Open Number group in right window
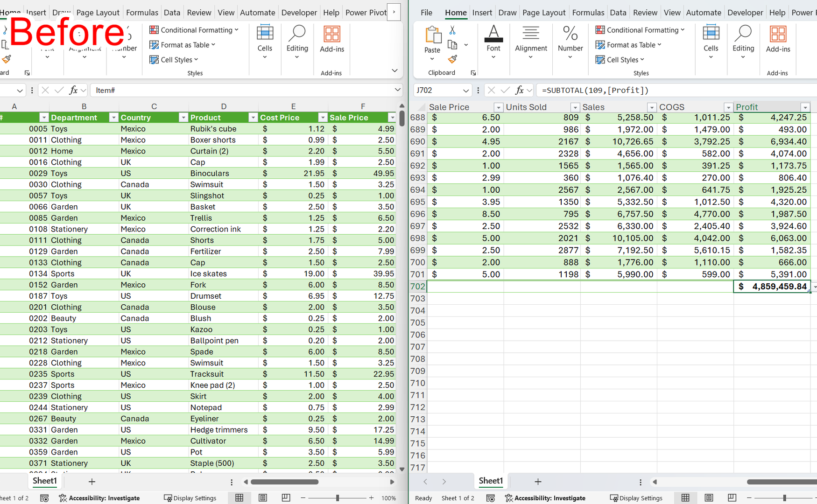The width and height of the screenshot is (817, 504). (x=570, y=42)
